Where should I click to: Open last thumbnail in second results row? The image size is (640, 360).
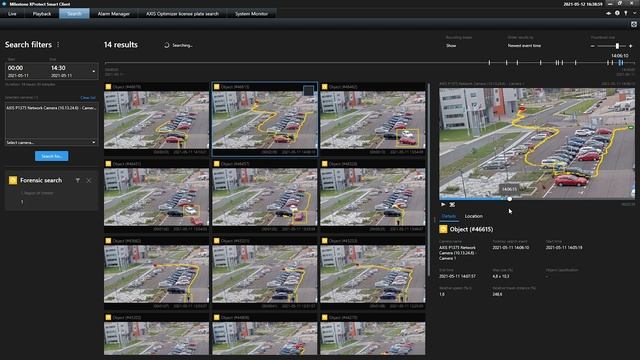pos(373,197)
